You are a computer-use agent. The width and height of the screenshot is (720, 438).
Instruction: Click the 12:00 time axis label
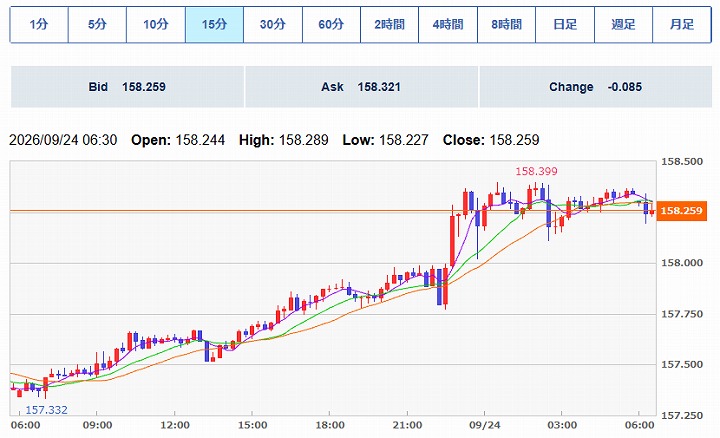[175, 425]
